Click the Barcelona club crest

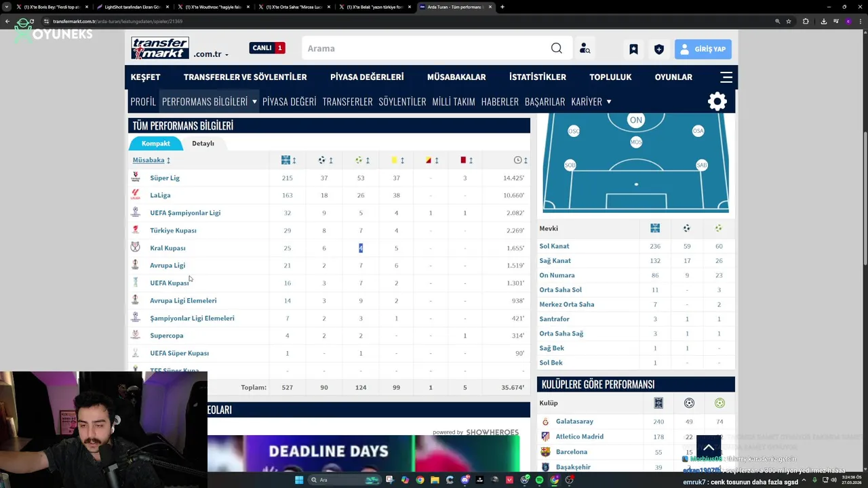545,451
